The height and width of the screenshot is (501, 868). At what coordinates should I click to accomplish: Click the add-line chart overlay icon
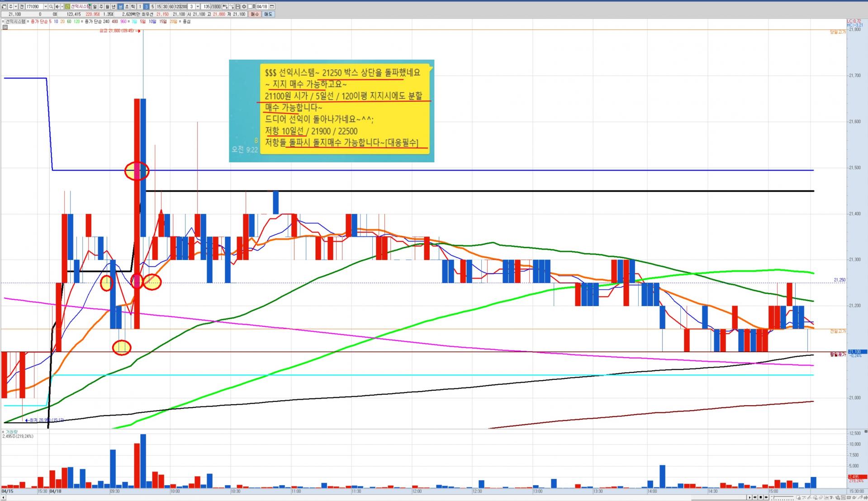232,7
